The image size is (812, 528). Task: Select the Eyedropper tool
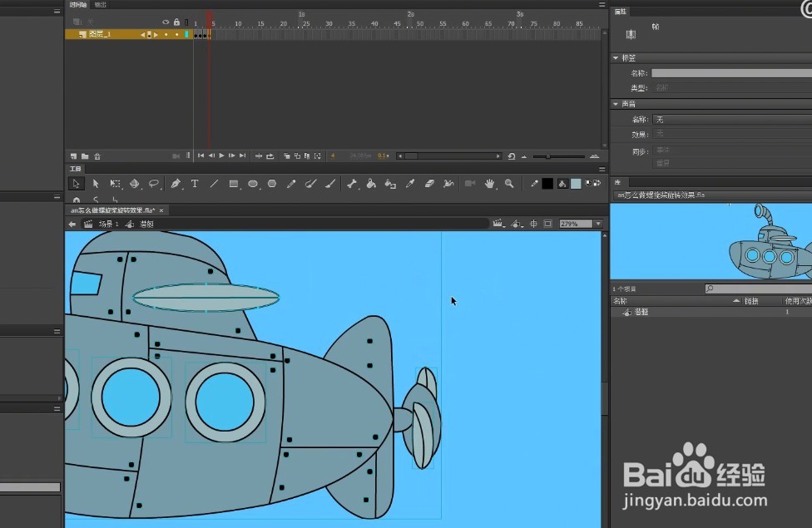(410, 183)
